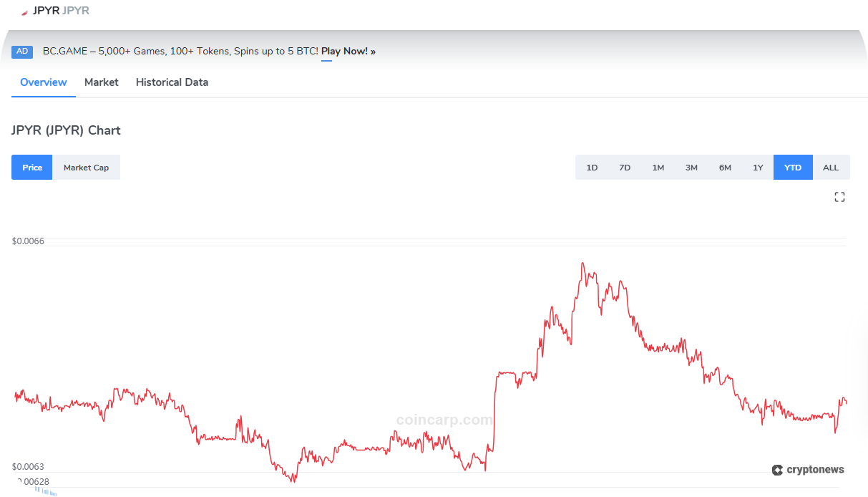Set chart range to 1D
Viewport: 868px width, 497px height.
pyautogui.click(x=592, y=168)
